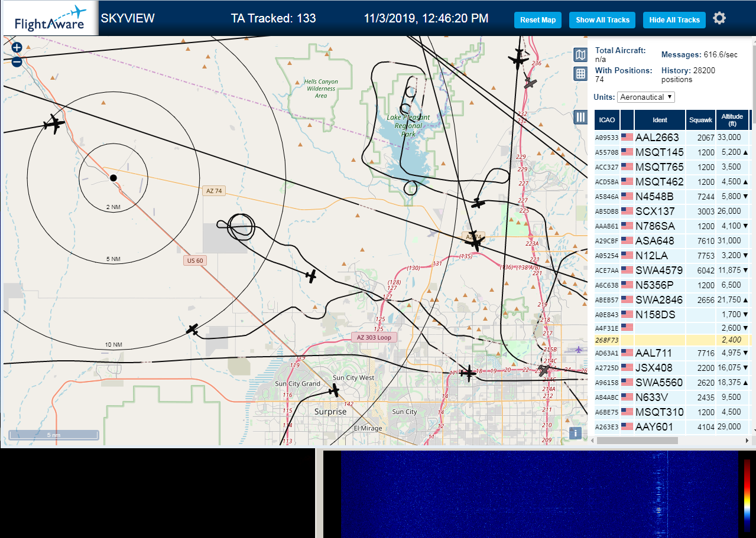Click the blue waterfall spectrum display
Viewport: 756px width, 538px height.
[539, 494]
